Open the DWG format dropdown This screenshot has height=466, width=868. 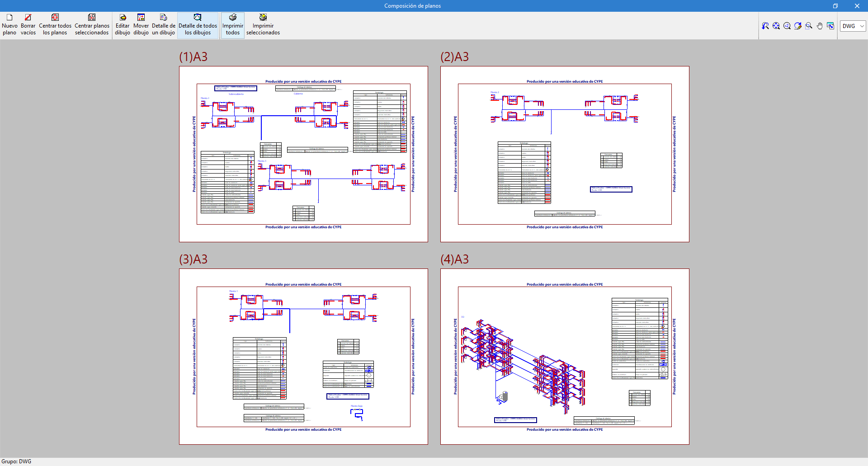point(853,26)
